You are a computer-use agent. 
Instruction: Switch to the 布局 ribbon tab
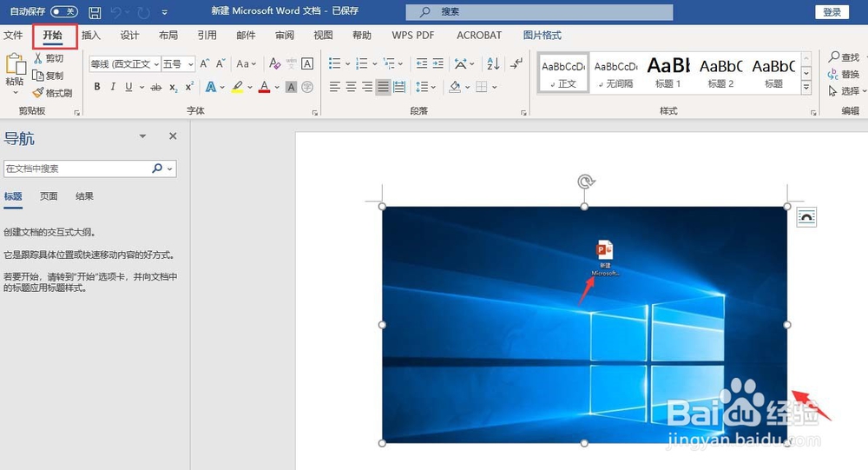168,35
